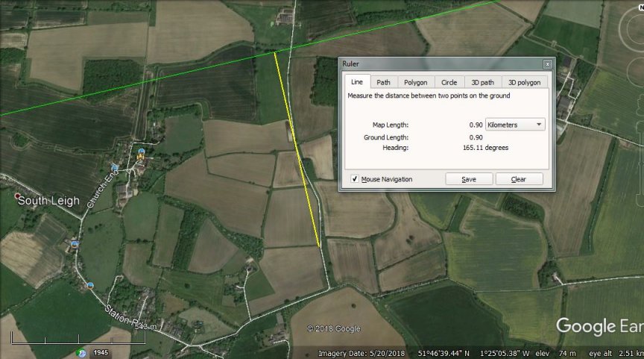Save the ruler measurement
Screen dimensions: 644x359
click(x=469, y=179)
